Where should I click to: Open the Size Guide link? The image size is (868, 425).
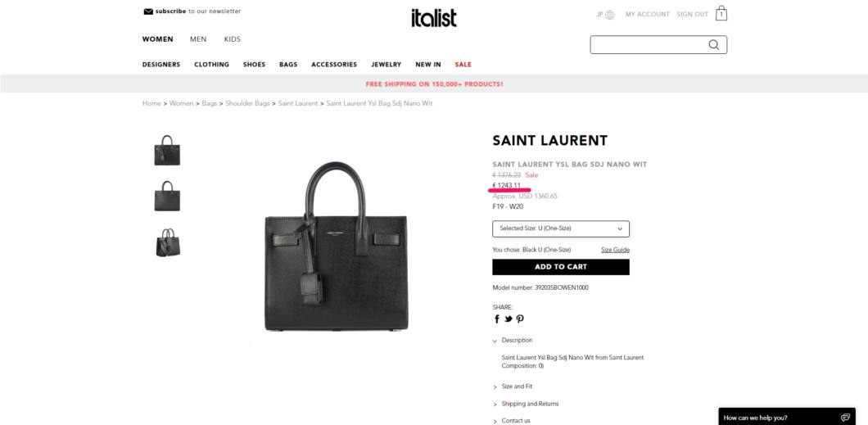615,250
